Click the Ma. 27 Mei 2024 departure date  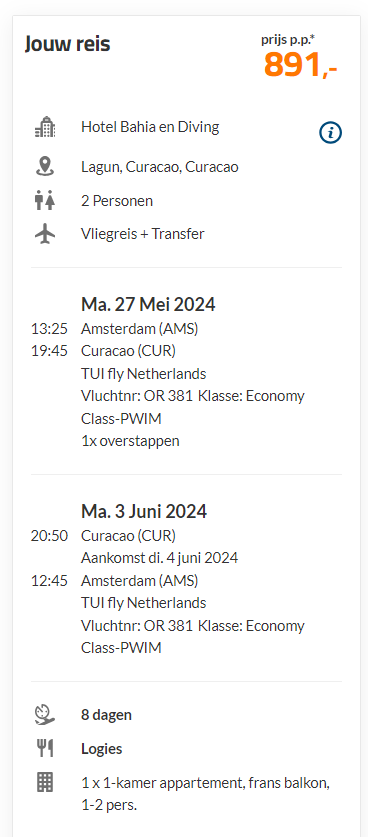point(148,304)
